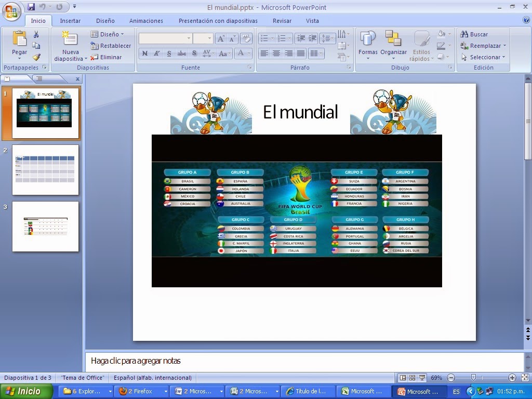This screenshot has height=399, width=532.
Task: Adjust the zoom slider handle
Action: click(x=474, y=378)
